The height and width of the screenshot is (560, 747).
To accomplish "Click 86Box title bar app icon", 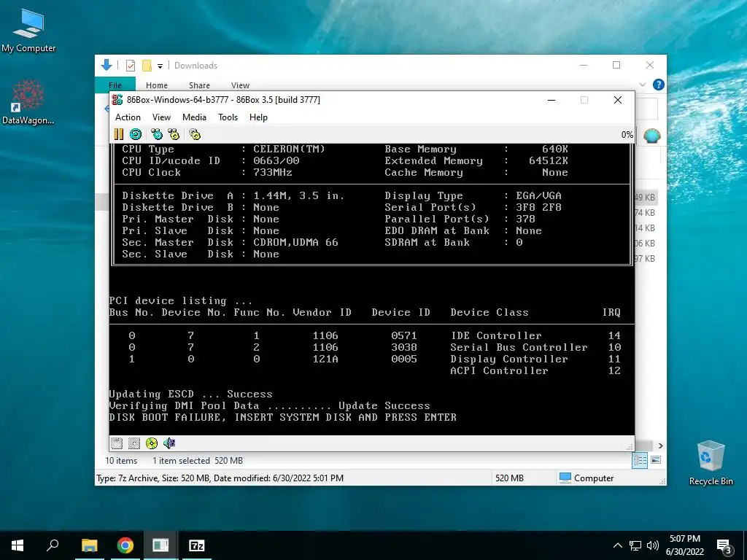I will click(117, 99).
